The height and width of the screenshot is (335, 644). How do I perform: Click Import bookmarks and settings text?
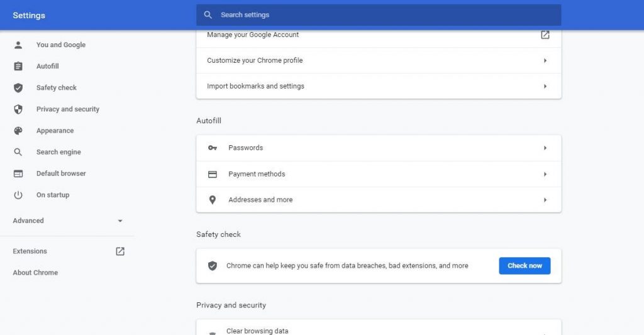pyautogui.click(x=255, y=86)
